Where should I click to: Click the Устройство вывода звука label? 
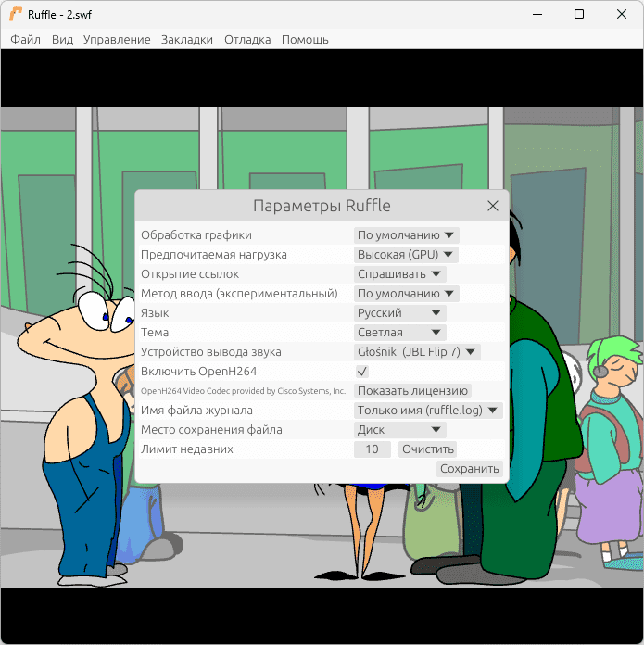coord(211,352)
